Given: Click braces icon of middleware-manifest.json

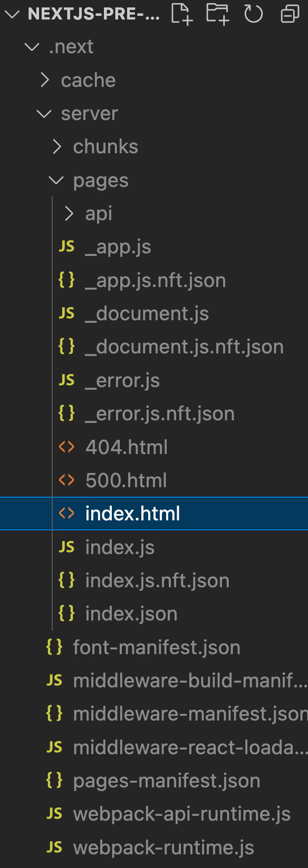Looking at the screenshot, I should click(x=54, y=714).
